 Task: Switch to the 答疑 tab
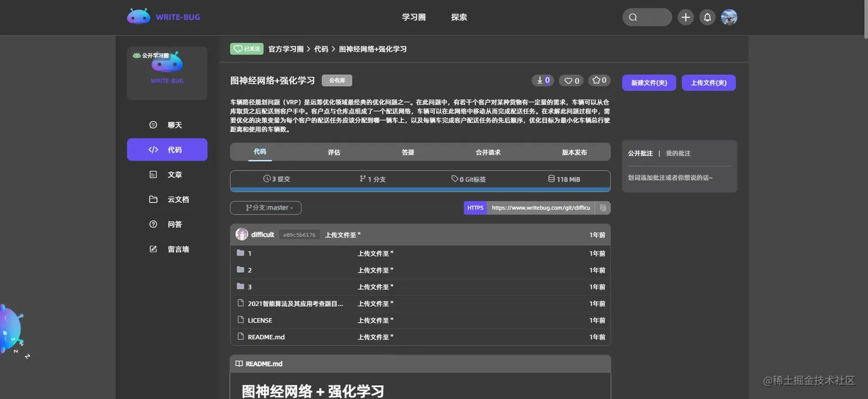pos(408,152)
